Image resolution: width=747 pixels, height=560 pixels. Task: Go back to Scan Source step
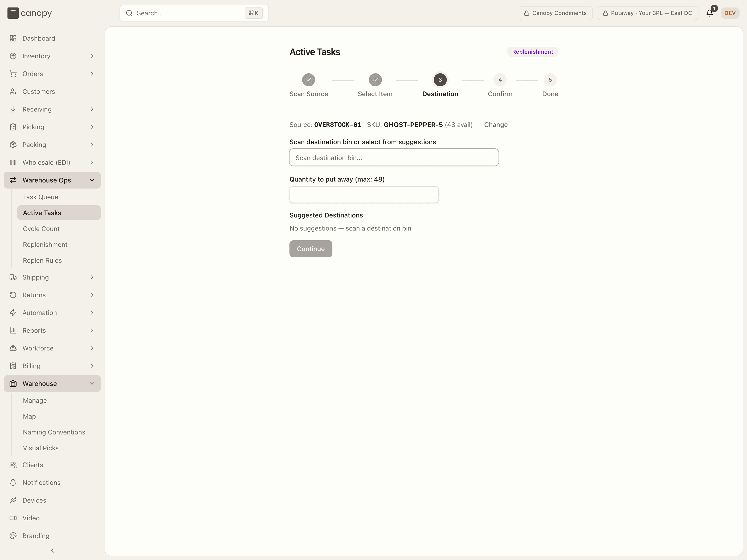308,85
